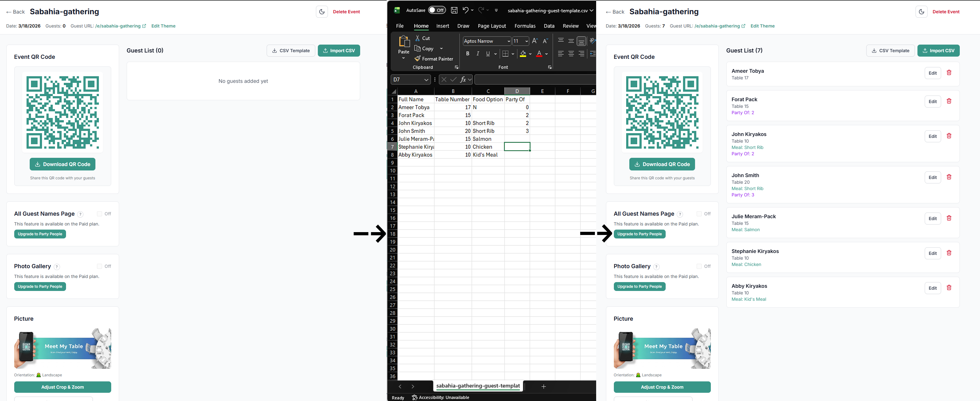Switch to dark mode with moon icon
The height and width of the screenshot is (401, 980).
(x=322, y=11)
